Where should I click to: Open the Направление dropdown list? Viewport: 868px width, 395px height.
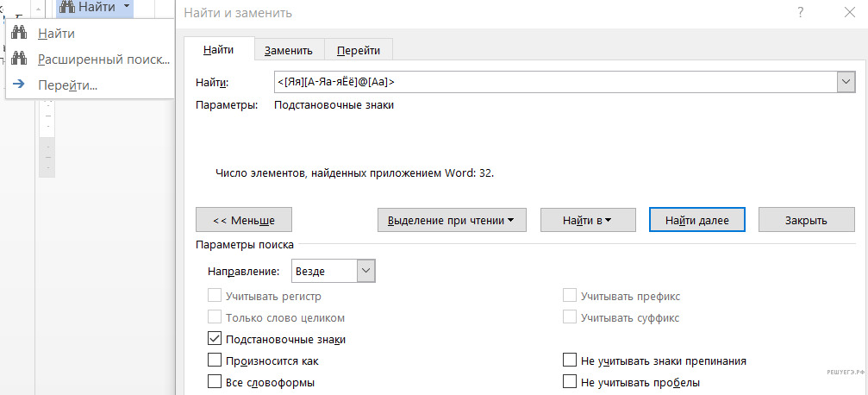[x=366, y=271]
